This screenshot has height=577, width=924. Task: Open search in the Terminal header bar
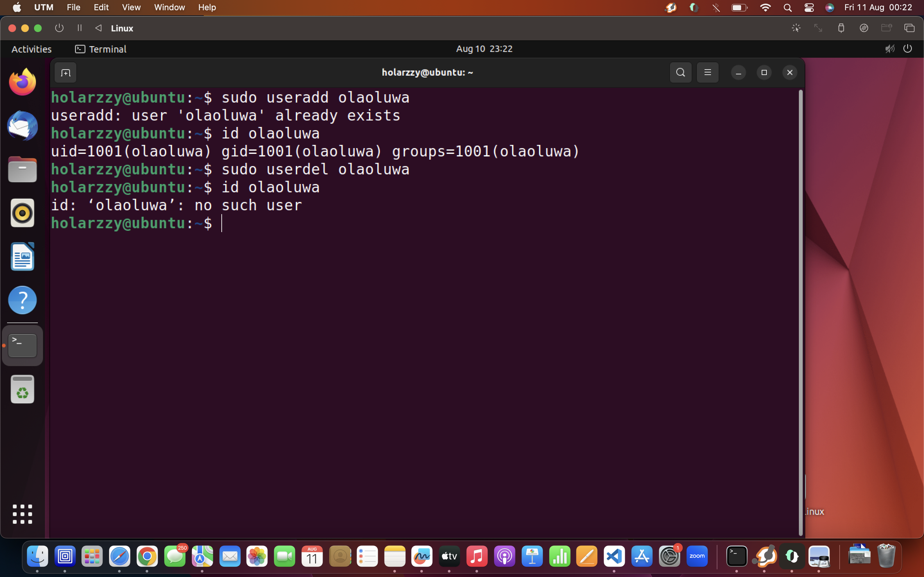point(680,72)
